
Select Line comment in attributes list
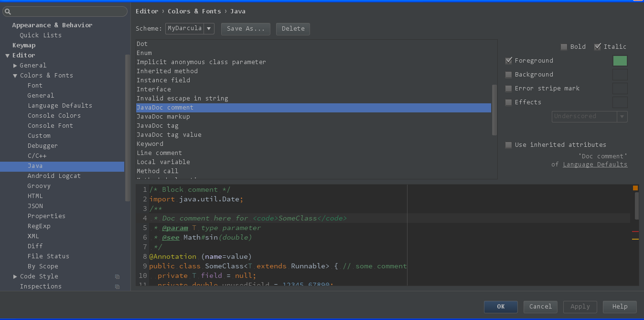coord(314,153)
